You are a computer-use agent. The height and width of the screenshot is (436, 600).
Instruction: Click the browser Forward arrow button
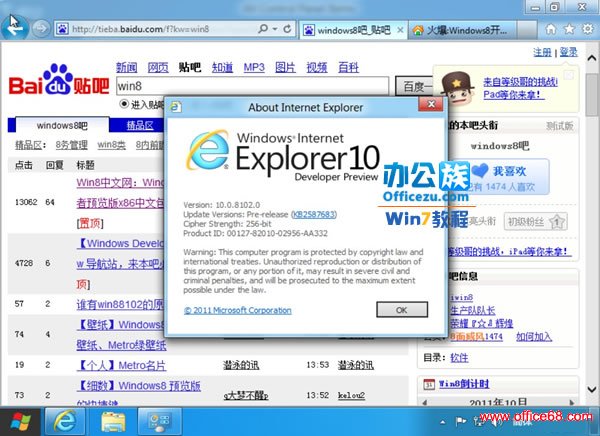pos(41,28)
